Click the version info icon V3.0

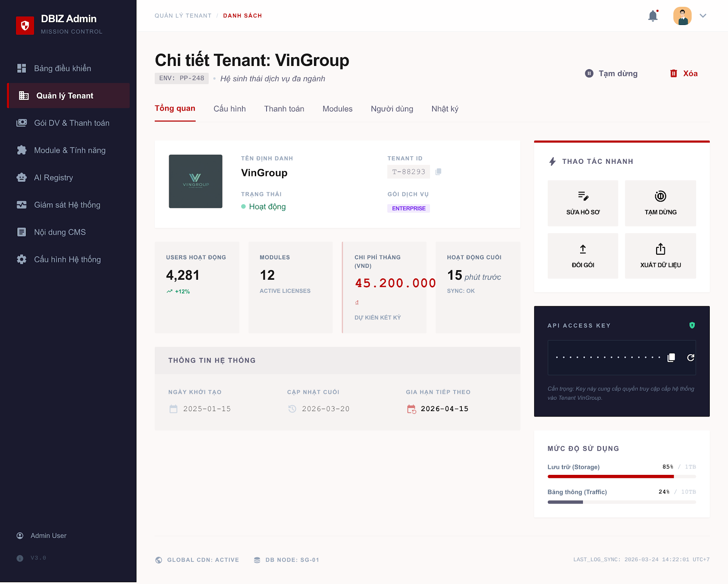[20, 558]
